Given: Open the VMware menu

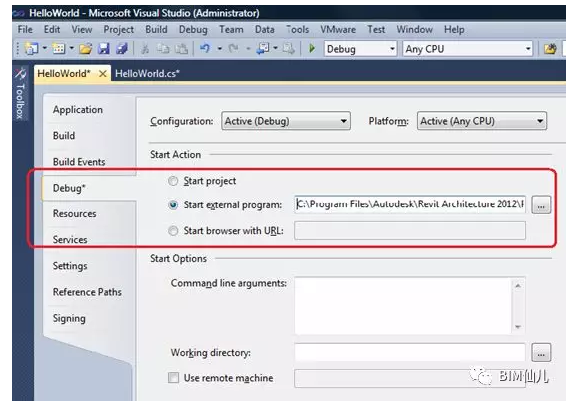Looking at the screenshot, I should point(338,29).
